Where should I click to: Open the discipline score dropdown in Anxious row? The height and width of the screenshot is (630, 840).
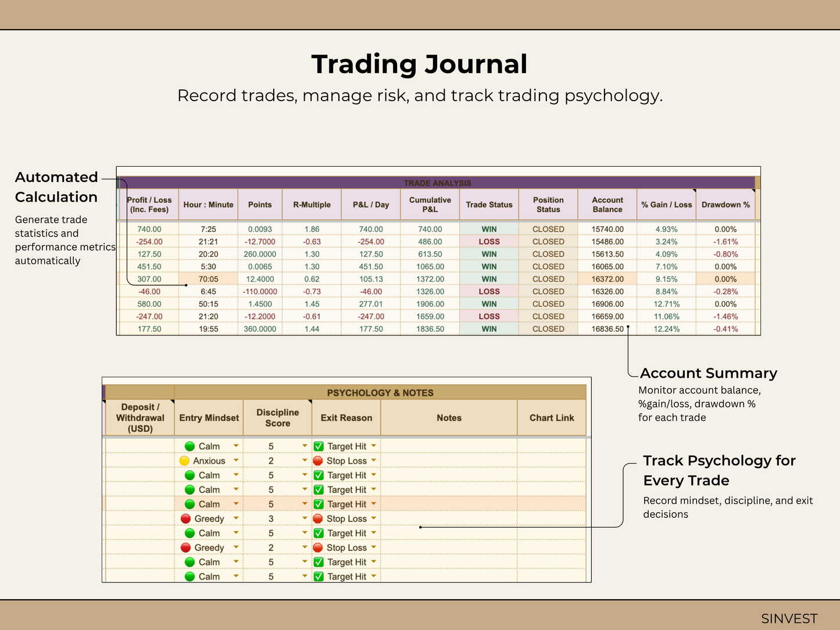(305, 460)
